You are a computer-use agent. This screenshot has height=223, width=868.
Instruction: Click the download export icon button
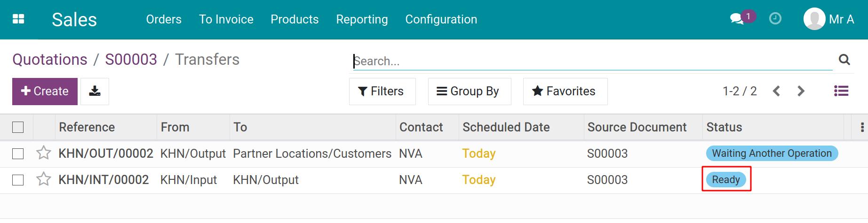tap(95, 91)
